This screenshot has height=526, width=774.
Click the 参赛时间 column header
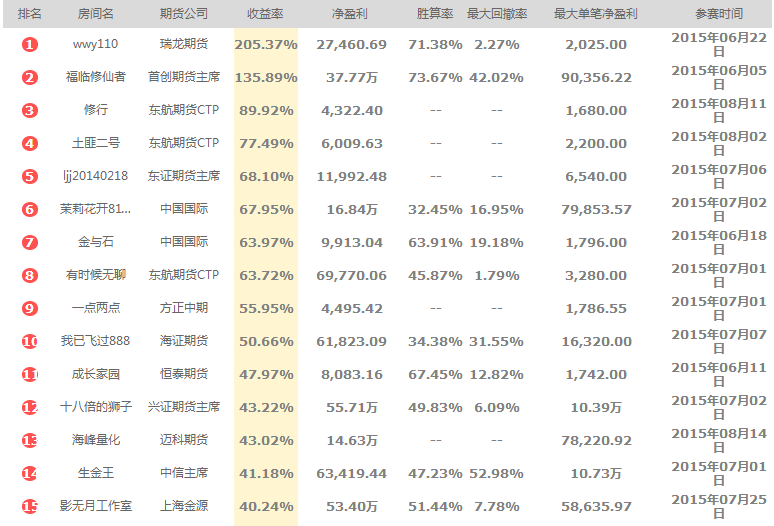click(719, 14)
